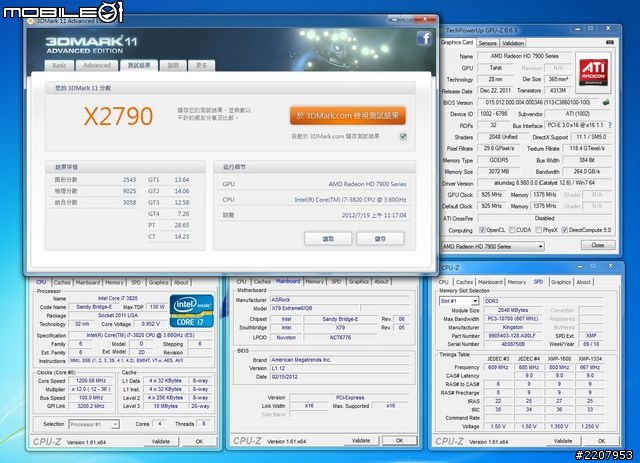640x463 pixels.
Task: Open the AMD Radeon HD 7900 Series dropdown
Action: pos(493,246)
